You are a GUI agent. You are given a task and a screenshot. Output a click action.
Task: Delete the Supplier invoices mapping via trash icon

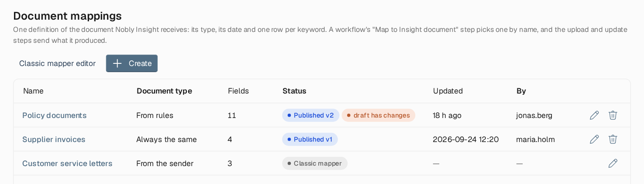point(613,139)
